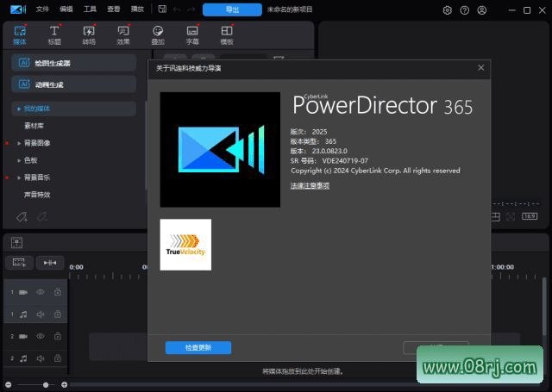The width and height of the screenshot is (552, 392).
Task: Mute audio track 2 speaker
Action: click(41, 358)
